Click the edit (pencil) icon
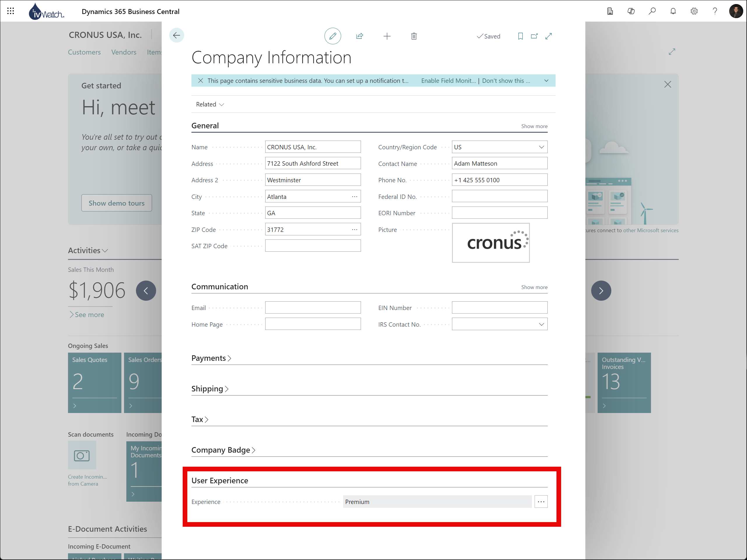Screen dimensions: 747x560 (333, 36)
